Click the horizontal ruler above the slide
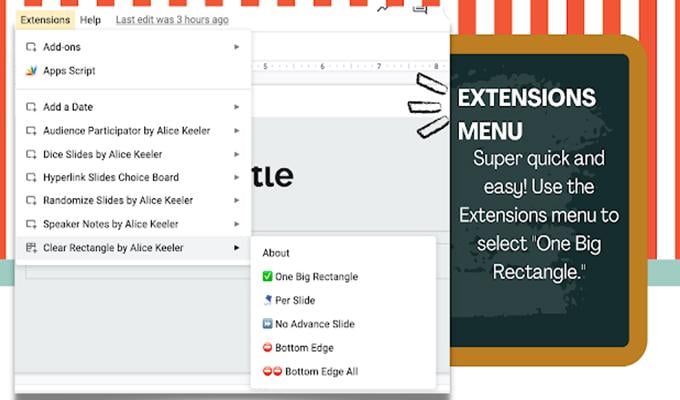Image resolution: width=680 pixels, height=400 pixels. pyautogui.click(x=350, y=66)
